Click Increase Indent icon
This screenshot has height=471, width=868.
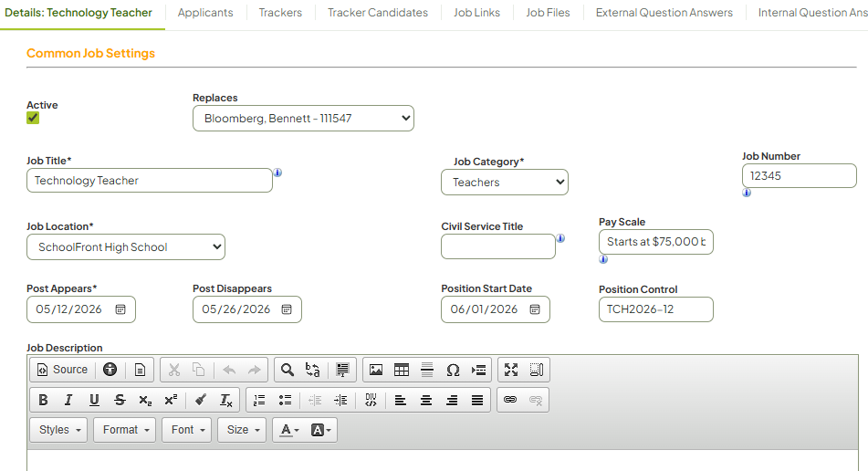click(x=340, y=400)
